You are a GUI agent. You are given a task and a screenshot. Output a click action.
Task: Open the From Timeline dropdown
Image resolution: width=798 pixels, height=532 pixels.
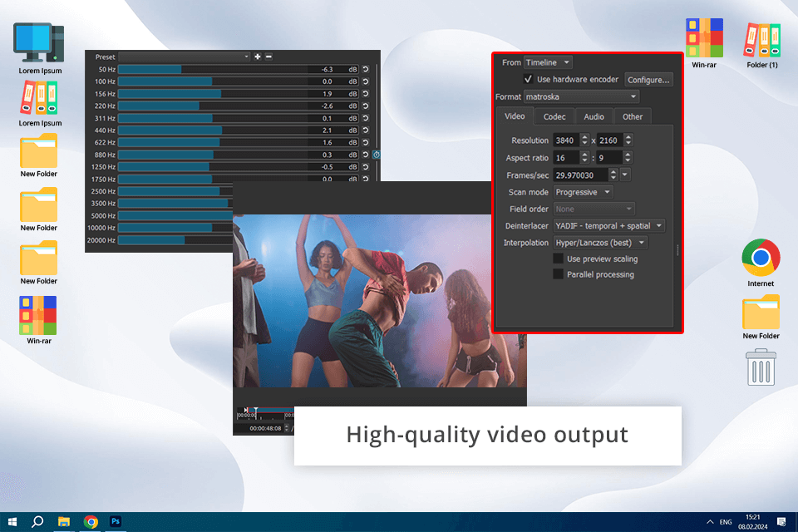click(x=548, y=62)
